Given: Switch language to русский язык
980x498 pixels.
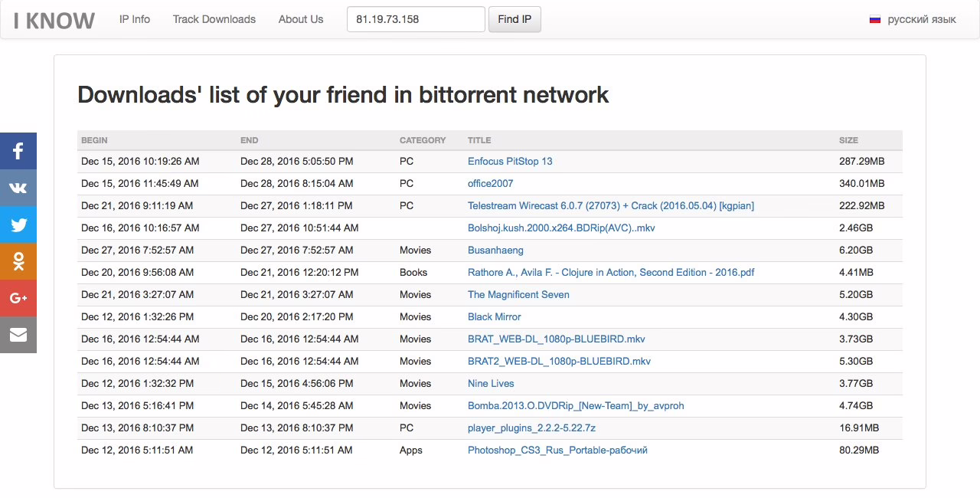Looking at the screenshot, I should 921,19.
